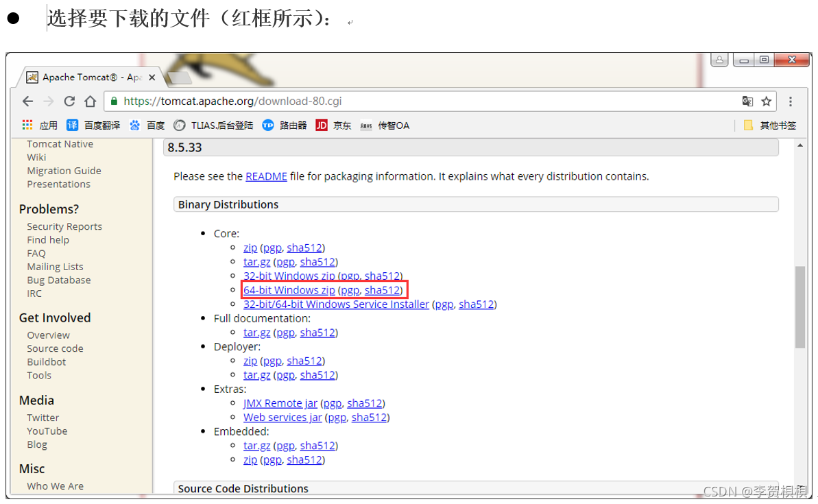The height and width of the screenshot is (504, 818).
Task: Download the Embedded zip link
Action: (x=250, y=459)
